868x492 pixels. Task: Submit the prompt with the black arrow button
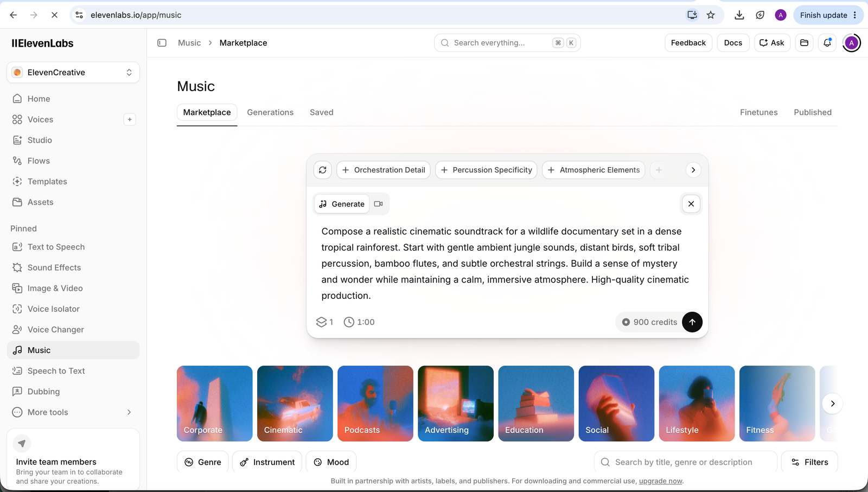[692, 322]
